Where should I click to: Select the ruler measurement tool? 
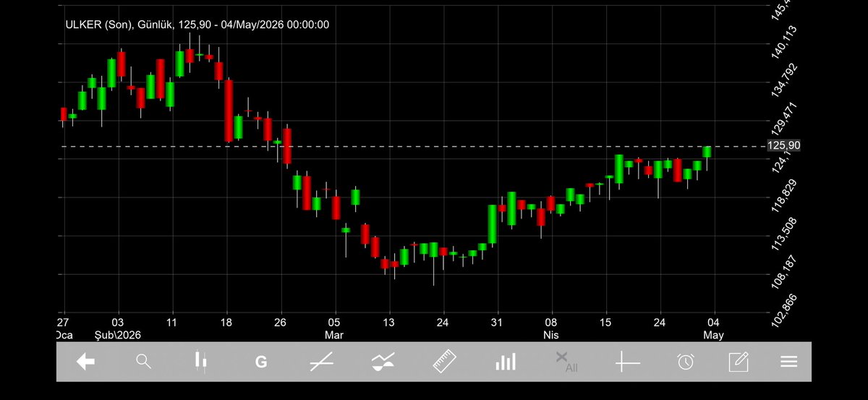[x=446, y=362]
